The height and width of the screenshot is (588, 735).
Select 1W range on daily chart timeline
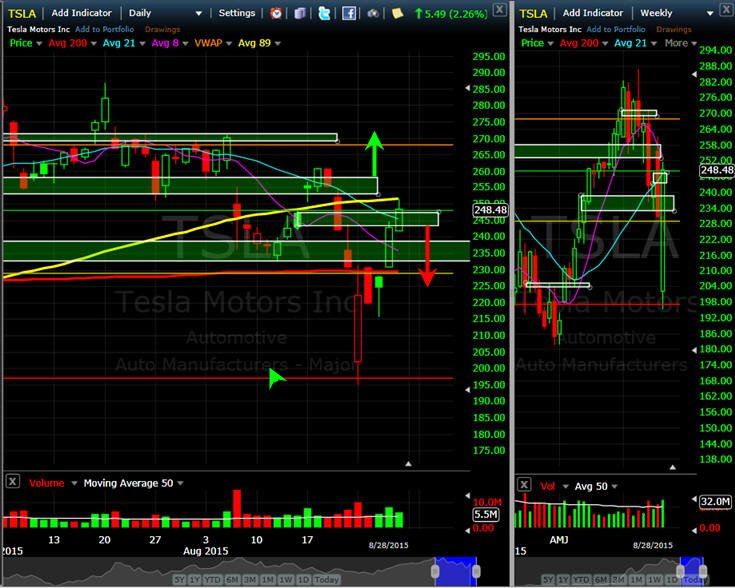286,580
